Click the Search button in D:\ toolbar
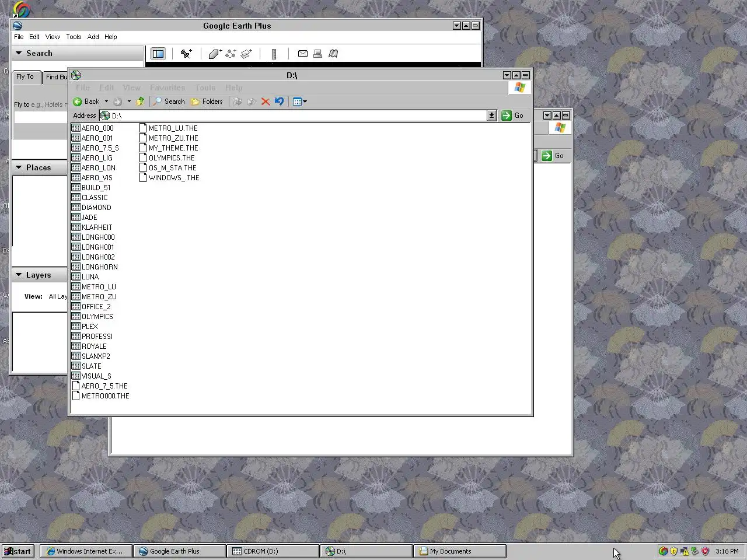This screenshot has height=560, width=747. tap(169, 101)
